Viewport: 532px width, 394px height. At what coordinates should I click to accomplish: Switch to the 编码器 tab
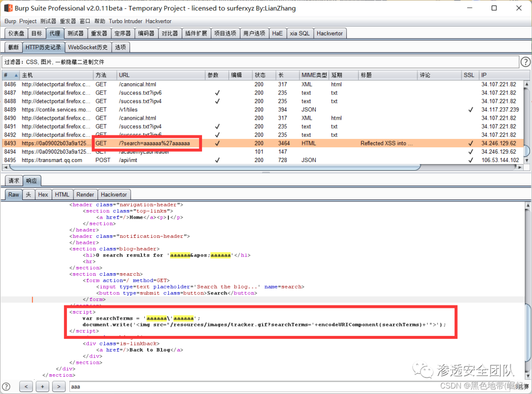coord(146,33)
